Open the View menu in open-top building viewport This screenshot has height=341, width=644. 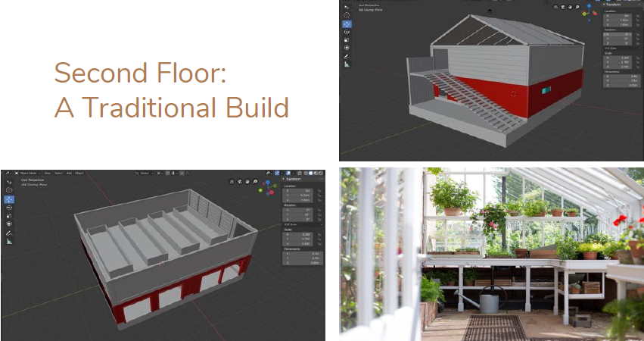point(47,173)
